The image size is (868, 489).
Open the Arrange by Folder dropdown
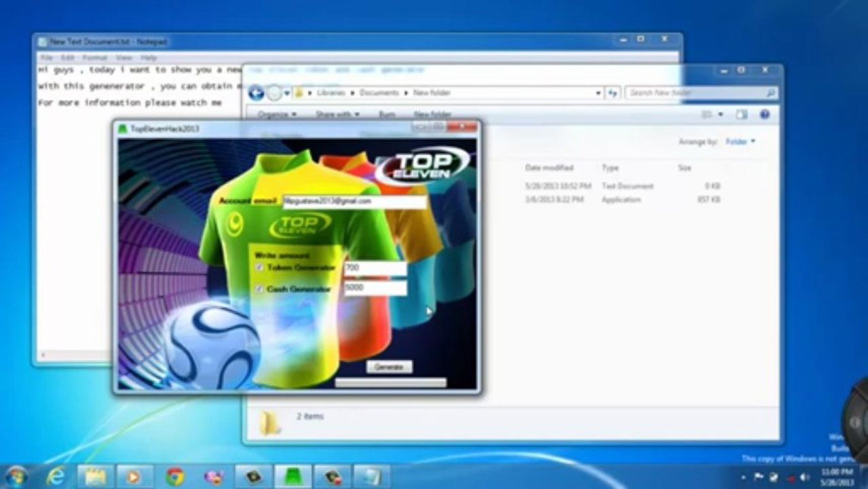740,142
